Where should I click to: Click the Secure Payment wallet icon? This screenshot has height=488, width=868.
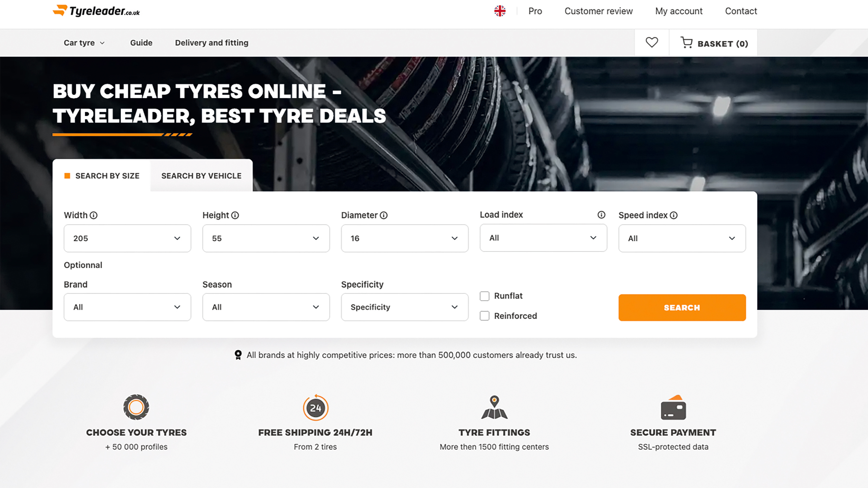[x=673, y=407]
